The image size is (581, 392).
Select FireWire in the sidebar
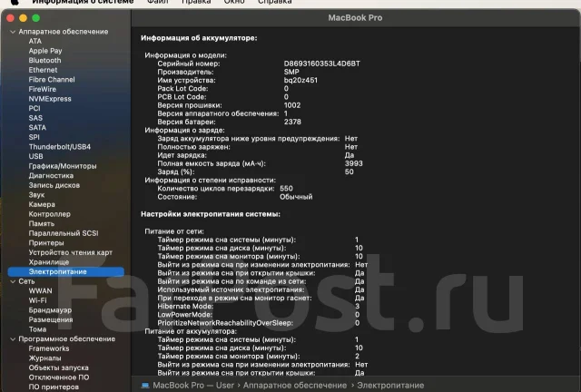(43, 89)
